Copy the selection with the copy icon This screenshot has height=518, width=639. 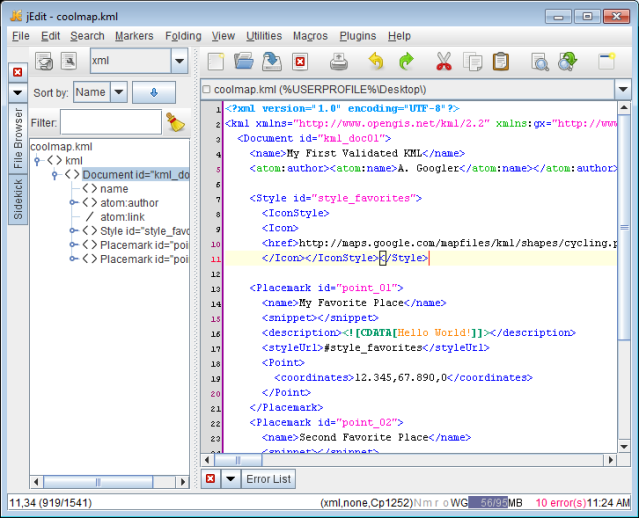[473, 62]
